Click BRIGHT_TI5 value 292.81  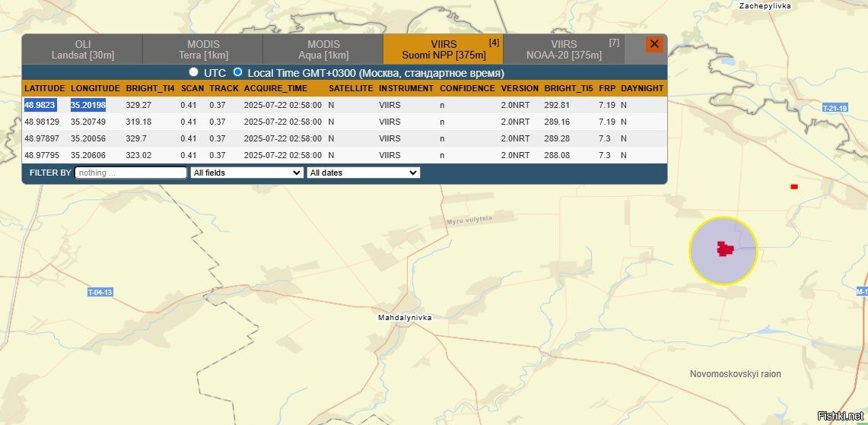click(557, 105)
